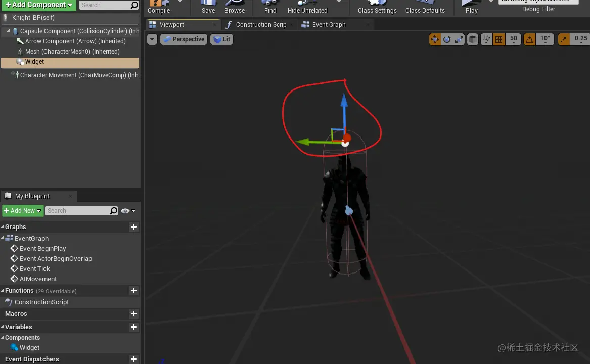Collapse Variables section

click(3, 327)
